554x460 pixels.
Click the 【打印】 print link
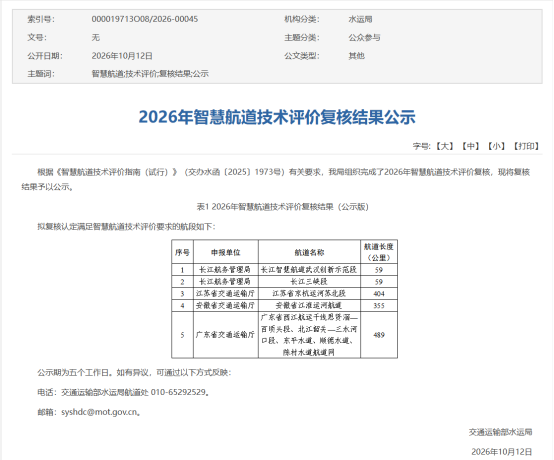526,146
